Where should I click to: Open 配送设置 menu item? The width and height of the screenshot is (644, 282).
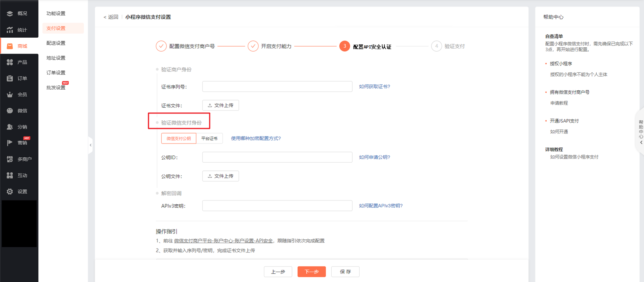56,43
